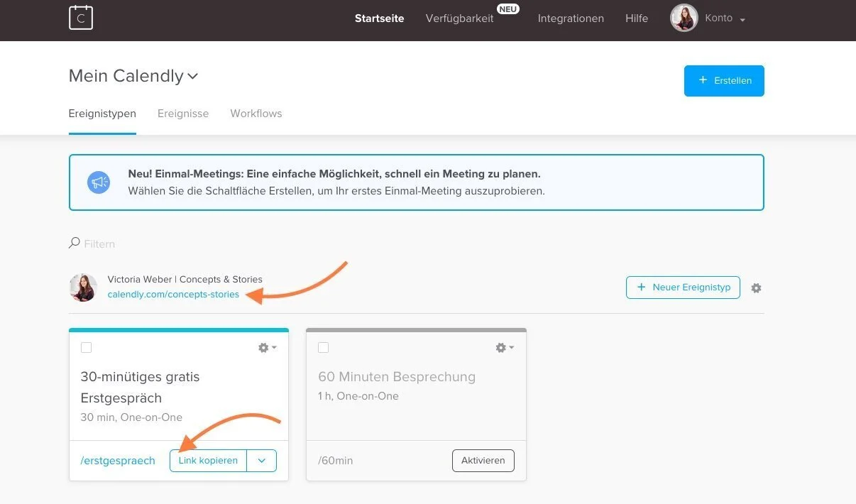Click the Filtern search field

pos(99,243)
